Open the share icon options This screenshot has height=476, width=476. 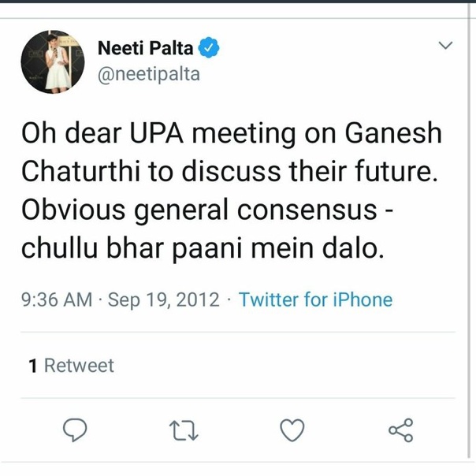(400, 430)
